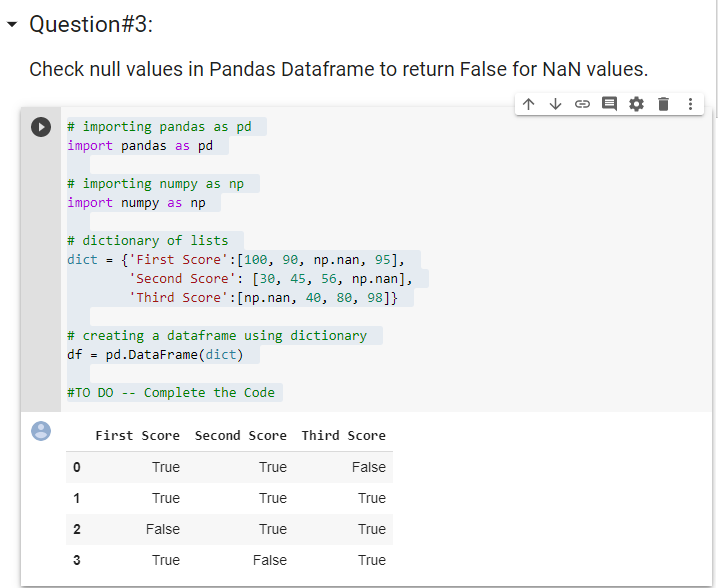
Task: Move the cell up with the arrow icon
Action: pyautogui.click(x=528, y=104)
